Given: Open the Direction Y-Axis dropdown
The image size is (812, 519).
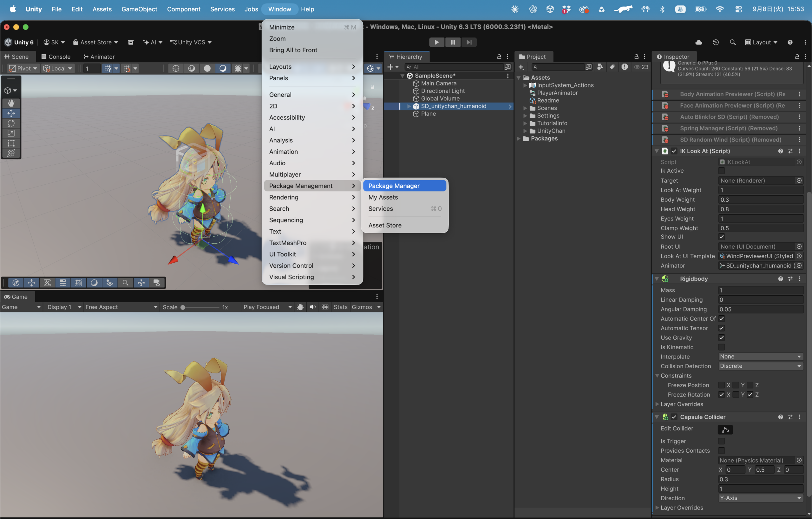Looking at the screenshot, I should pyautogui.click(x=760, y=498).
